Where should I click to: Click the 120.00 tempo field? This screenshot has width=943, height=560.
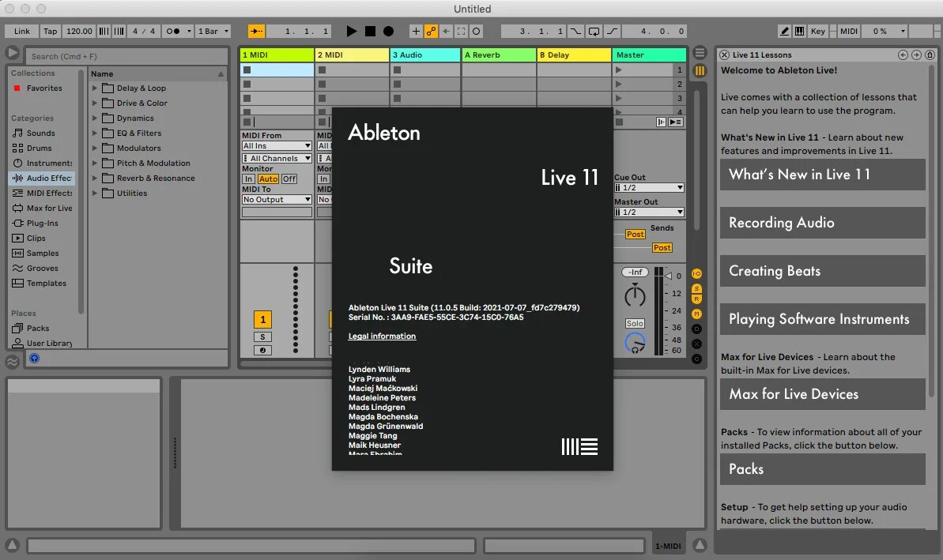tap(79, 32)
